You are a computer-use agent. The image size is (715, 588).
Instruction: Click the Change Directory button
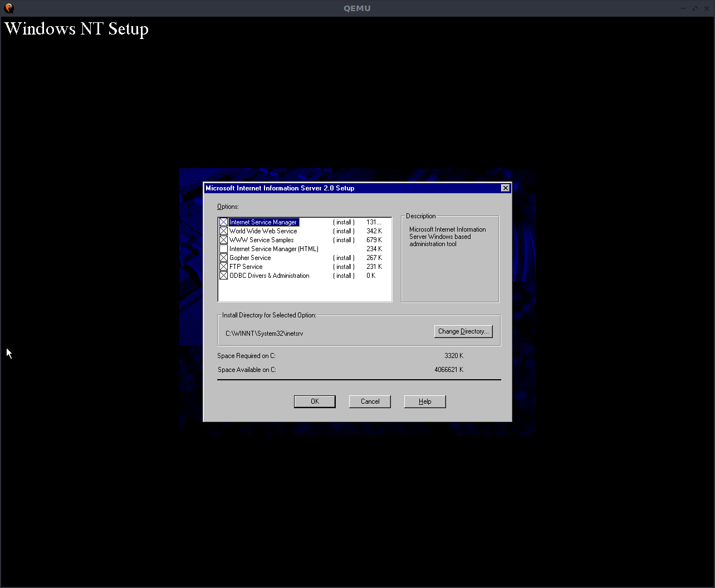[463, 331]
